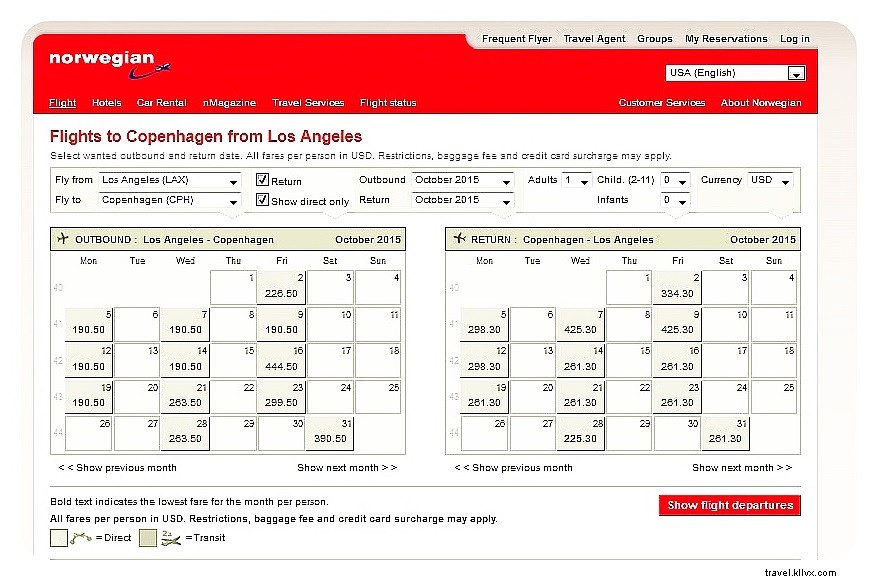The width and height of the screenshot is (878, 581).
Task: Select outbound October 21 fare 263.50
Action: (185, 397)
